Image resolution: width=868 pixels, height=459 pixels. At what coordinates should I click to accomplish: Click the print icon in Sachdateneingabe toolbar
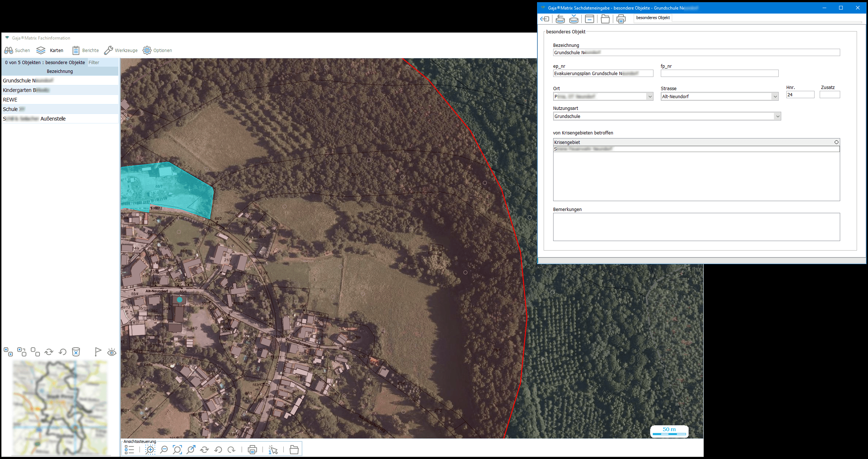point(621,19)
